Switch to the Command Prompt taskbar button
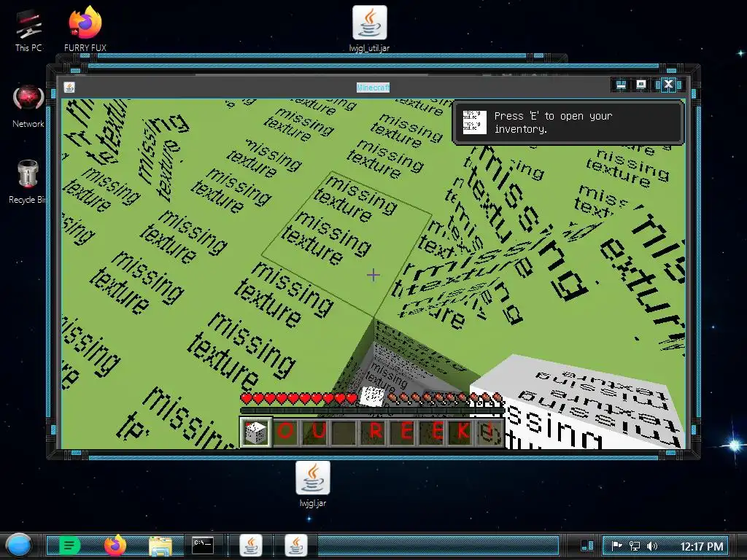This screenshot has width=747, height=560. point(203,545)
